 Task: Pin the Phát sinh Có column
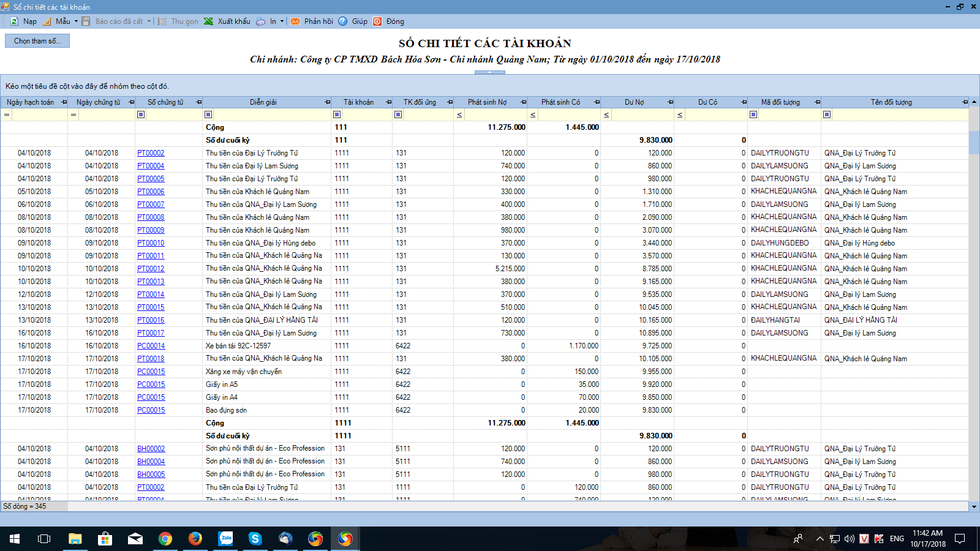[x=597, y=102]
